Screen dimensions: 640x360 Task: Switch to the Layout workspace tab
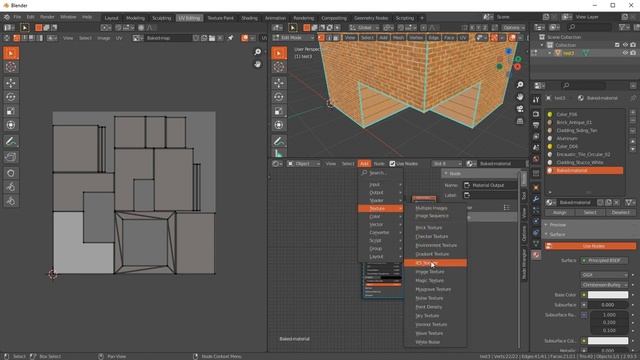coord(111,18)
